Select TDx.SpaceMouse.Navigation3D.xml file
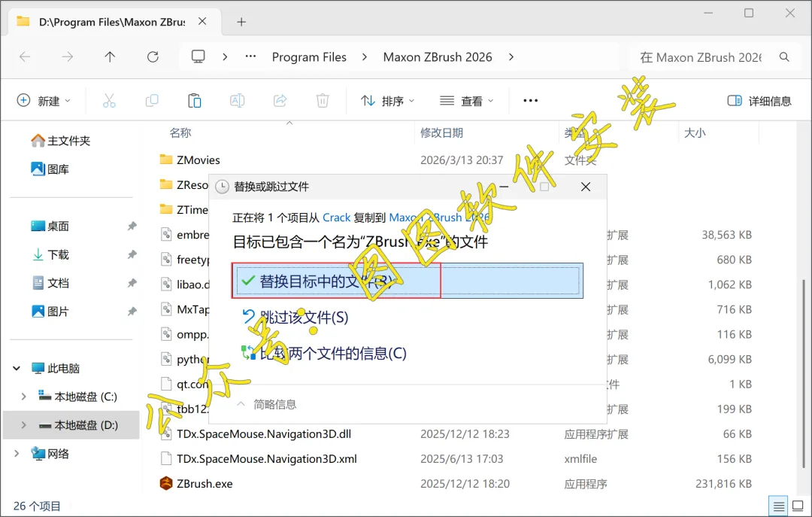Viewport: 812px width, 517px height. (x=259, y=459)
